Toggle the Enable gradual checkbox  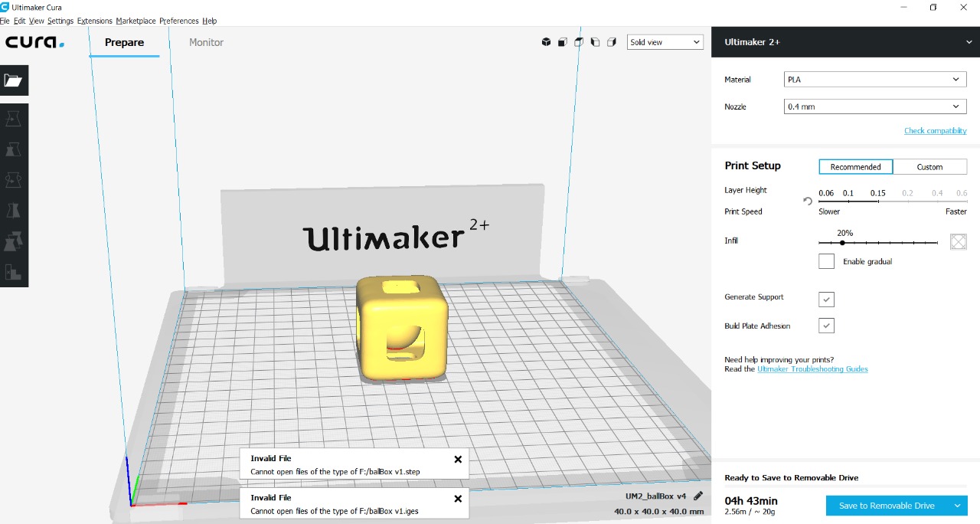(826, 261)
